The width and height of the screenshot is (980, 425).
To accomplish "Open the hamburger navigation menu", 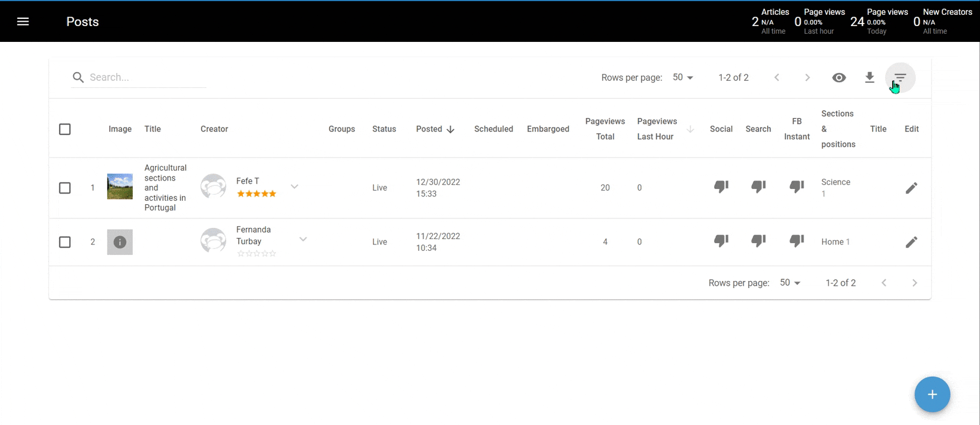I will pos(23,22).
